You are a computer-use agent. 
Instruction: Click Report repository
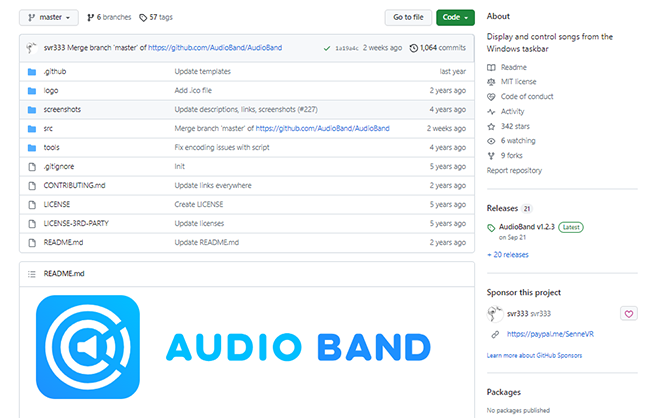coord(514,171)
